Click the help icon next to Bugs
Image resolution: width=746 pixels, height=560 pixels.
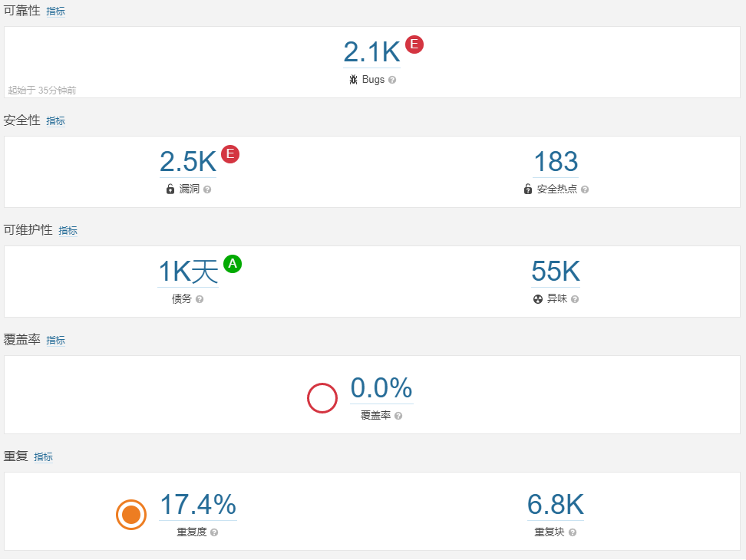pos(392,80)
